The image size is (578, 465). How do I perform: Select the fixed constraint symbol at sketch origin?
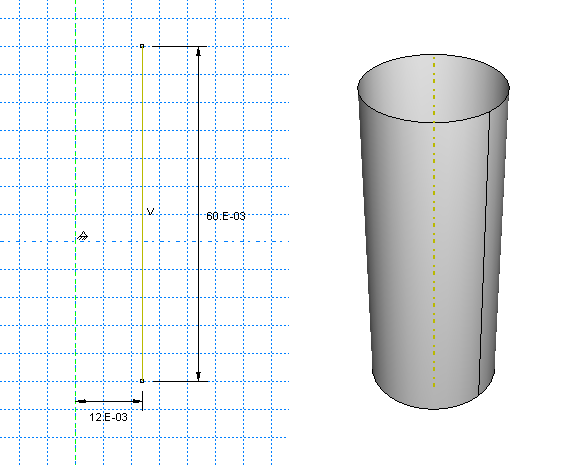click(83, 236)
